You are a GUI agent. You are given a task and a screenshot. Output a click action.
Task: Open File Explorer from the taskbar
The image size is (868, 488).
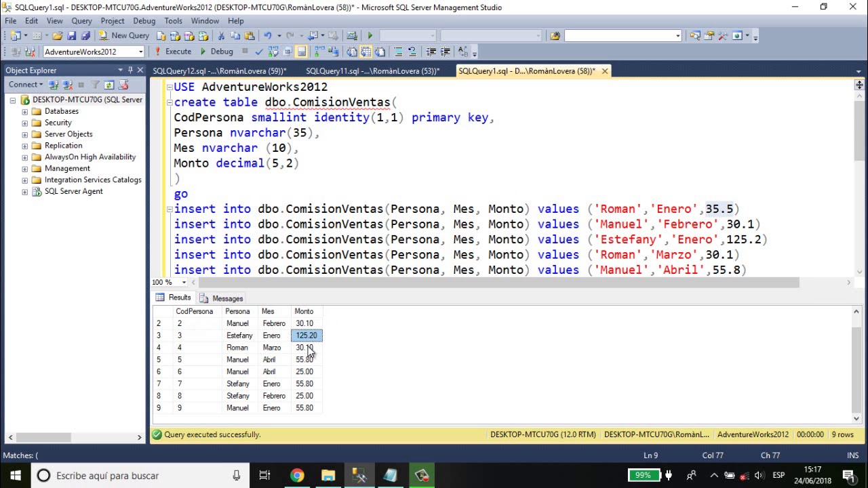click(x=328, y=476)
